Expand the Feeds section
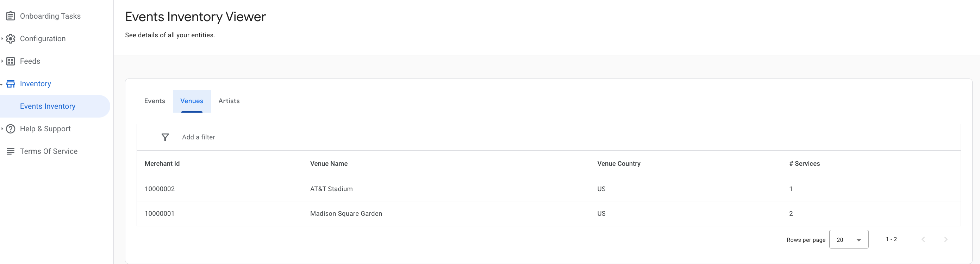 (2, 61)
